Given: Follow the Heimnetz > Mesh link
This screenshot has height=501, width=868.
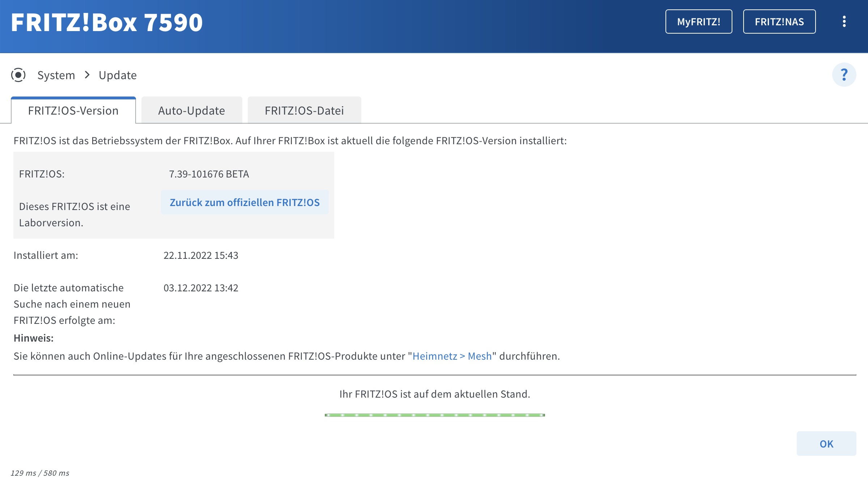Looking at the screenshot, I should tap(452, 356).
